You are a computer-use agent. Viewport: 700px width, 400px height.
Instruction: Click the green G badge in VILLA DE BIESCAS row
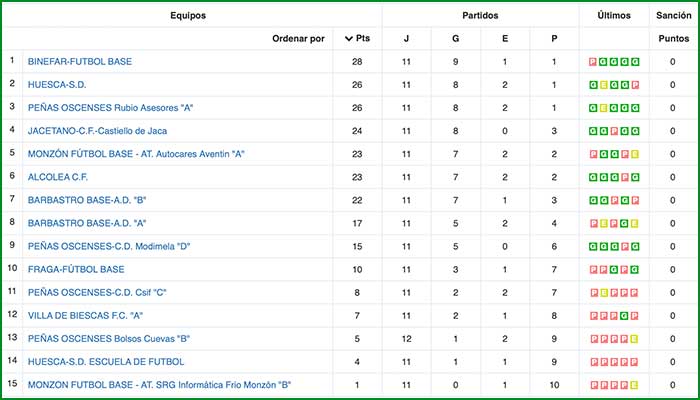(624, 316)
